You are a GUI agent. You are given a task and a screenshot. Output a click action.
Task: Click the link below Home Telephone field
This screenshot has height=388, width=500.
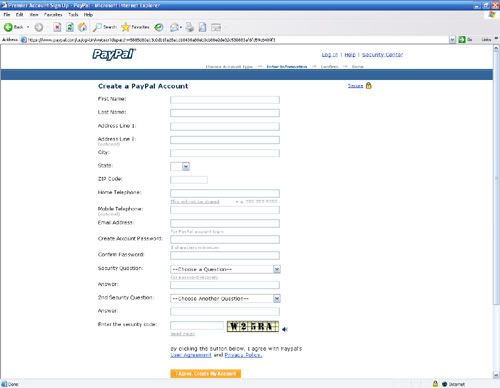(x=195, y=202)
